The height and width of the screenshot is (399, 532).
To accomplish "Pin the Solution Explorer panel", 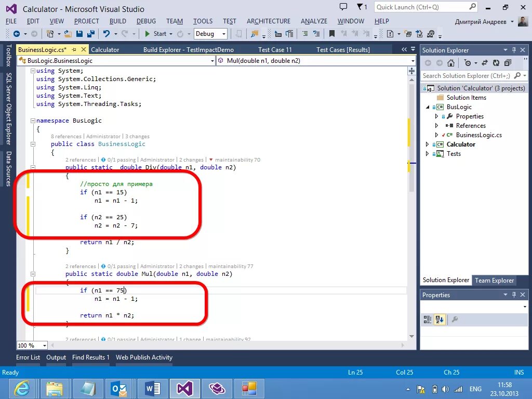I will pyautogui.click(x=514, y=49).
